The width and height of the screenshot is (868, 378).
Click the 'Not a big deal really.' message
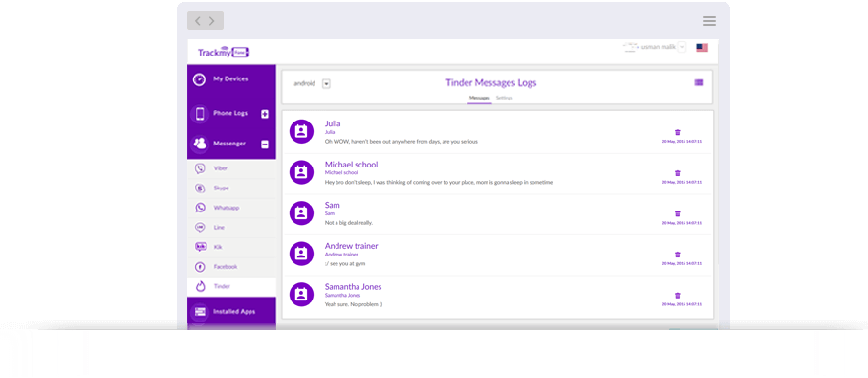click(349, 223)
